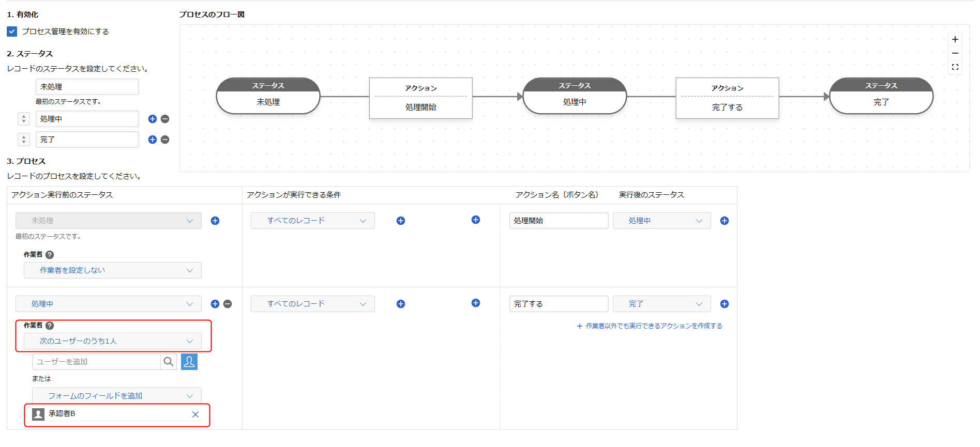
Task: Open the 完了 post-action status dropdown
Action: click(x=661, y=304)
